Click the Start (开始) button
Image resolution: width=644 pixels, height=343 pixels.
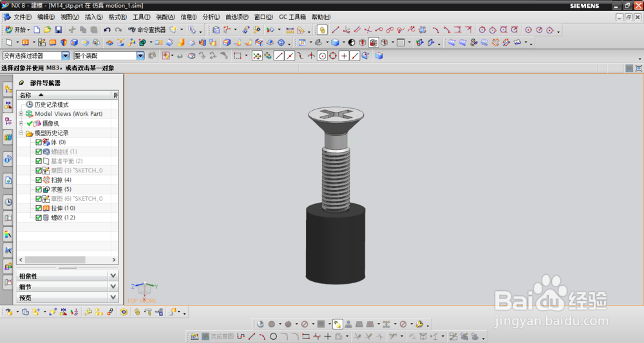17,30
